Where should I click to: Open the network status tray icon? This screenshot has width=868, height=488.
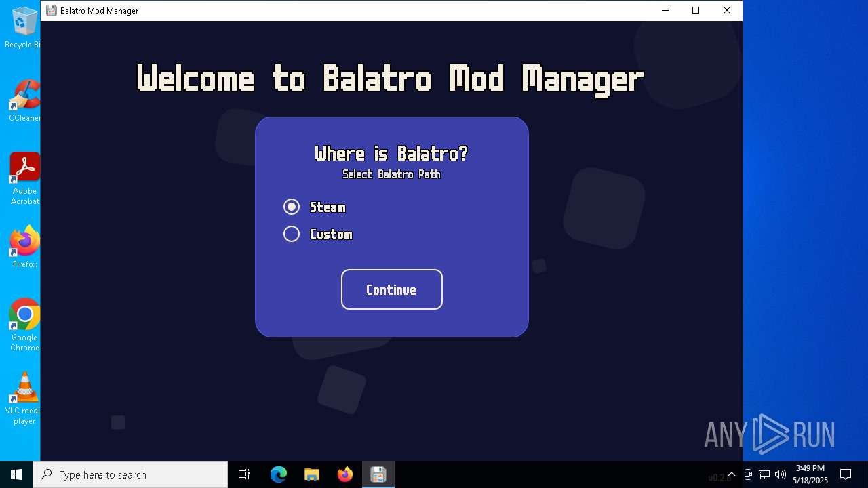[x=764, y=474]
